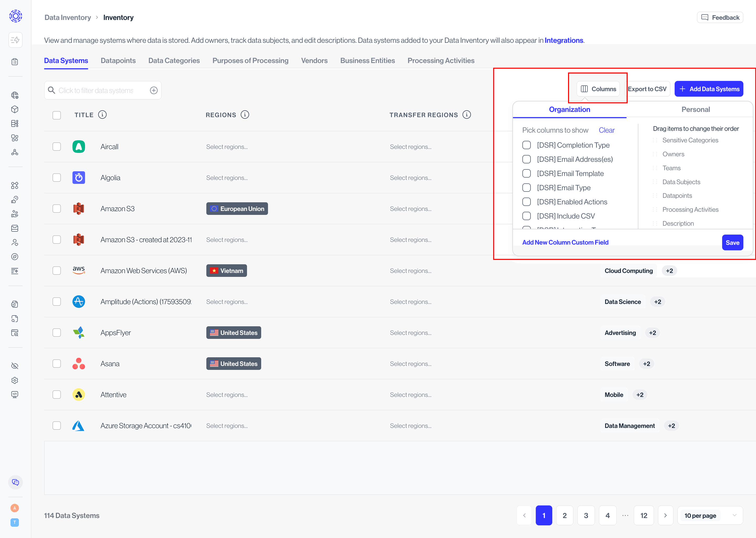Open the cube icon in the sidebar

click(x=15, y=110)
